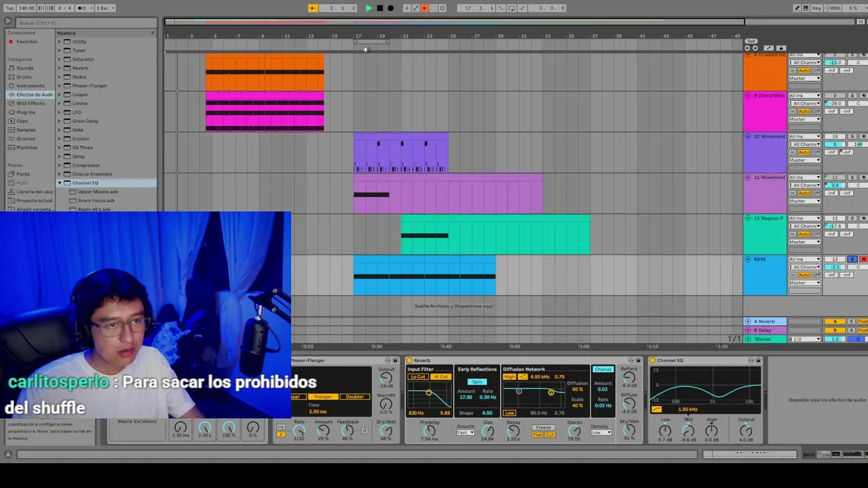Enable the Reverb Lo Cut filter
This screenshot has height=488, width=868.
click(418, 377)
